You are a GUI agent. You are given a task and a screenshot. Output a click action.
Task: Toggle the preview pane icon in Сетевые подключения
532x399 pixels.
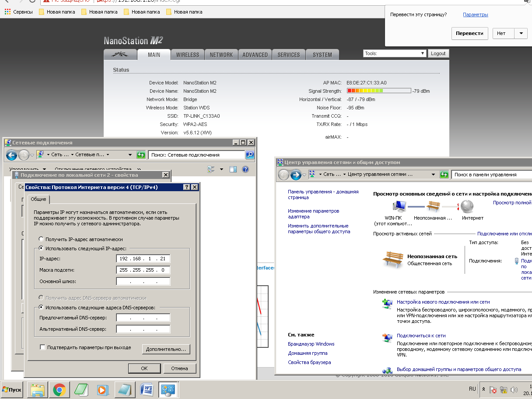(x=233, y=169)
